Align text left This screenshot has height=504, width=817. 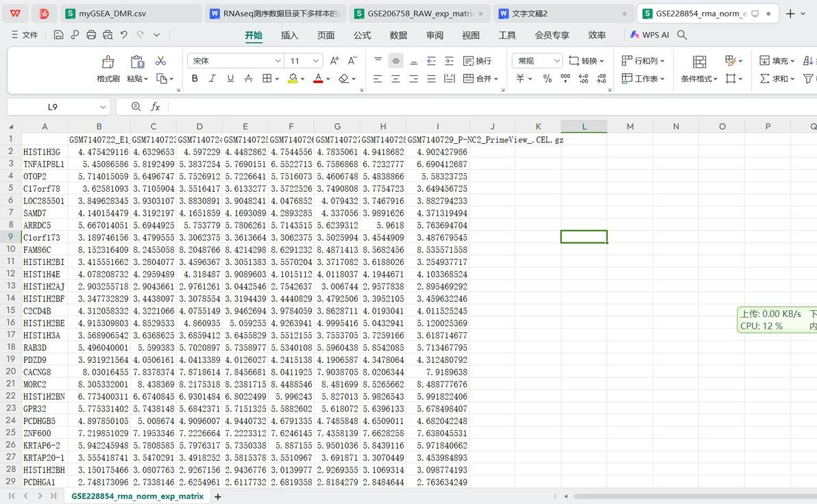click(378, 79)
